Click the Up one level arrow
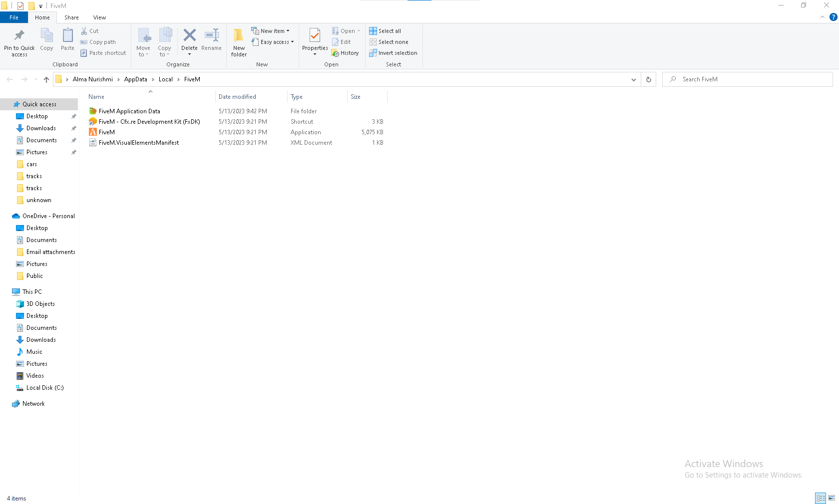The width and height of the screenshot is (839, 504). coord(46,79)
